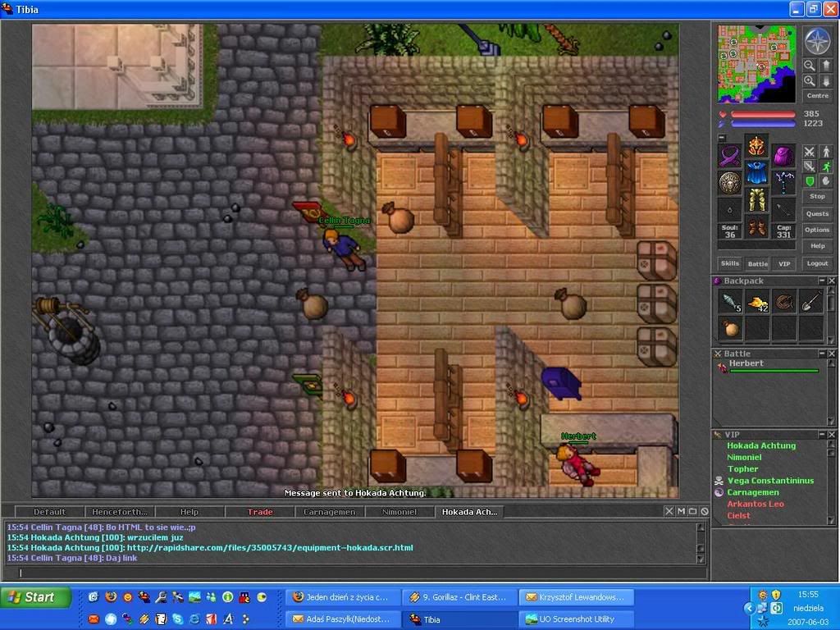Select the medusa shield slot

(729, 183)
